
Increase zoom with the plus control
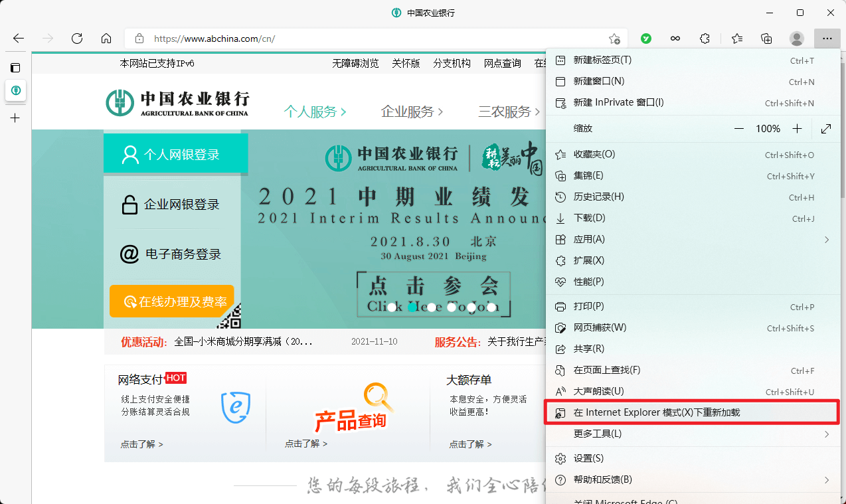point(798,128)
